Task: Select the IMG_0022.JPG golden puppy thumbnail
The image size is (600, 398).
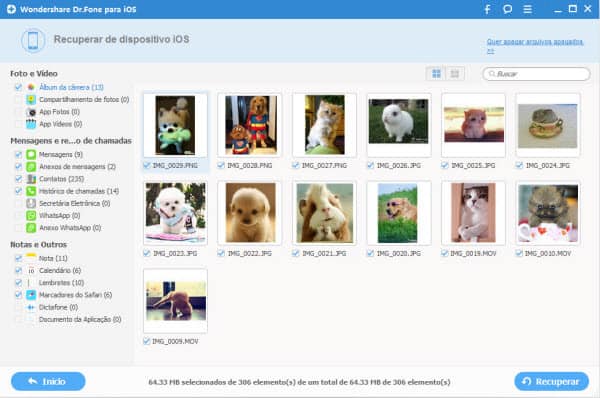Action: point(249,213)
